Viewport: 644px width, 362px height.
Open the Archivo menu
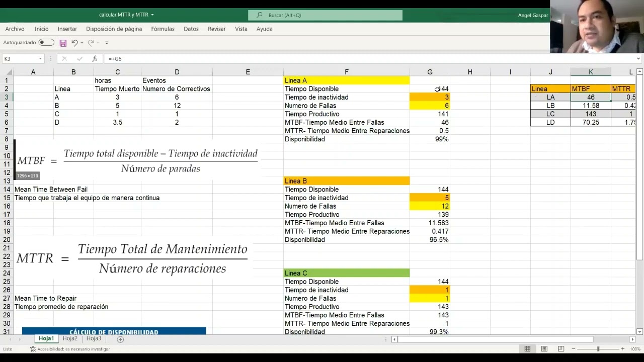click(15, 29)
